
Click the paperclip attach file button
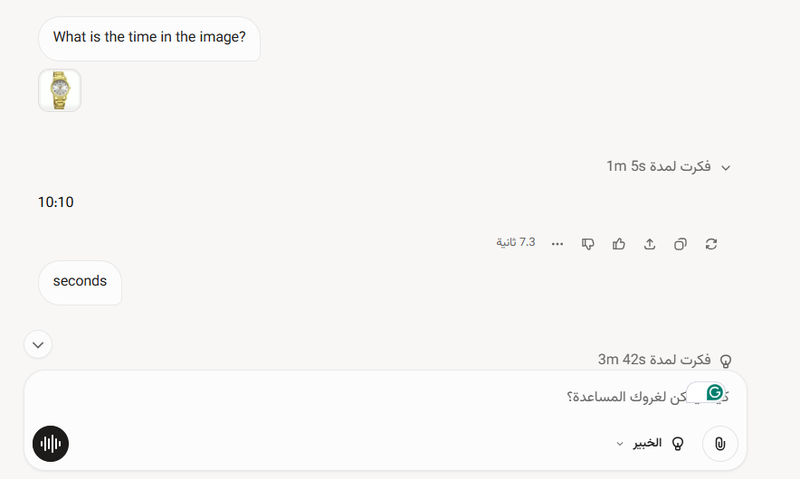point(720,443)
